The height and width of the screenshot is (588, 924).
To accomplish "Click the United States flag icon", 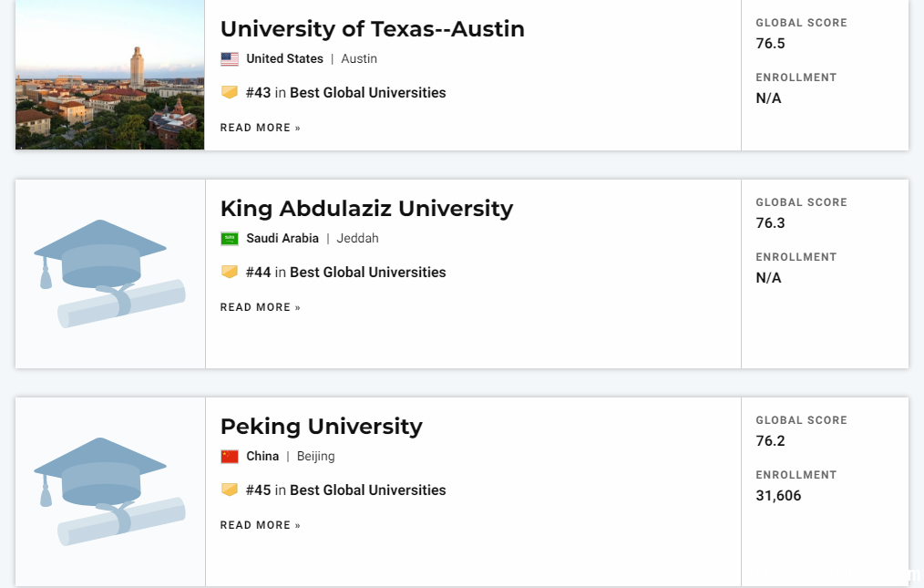I will [x=230, y=59].
